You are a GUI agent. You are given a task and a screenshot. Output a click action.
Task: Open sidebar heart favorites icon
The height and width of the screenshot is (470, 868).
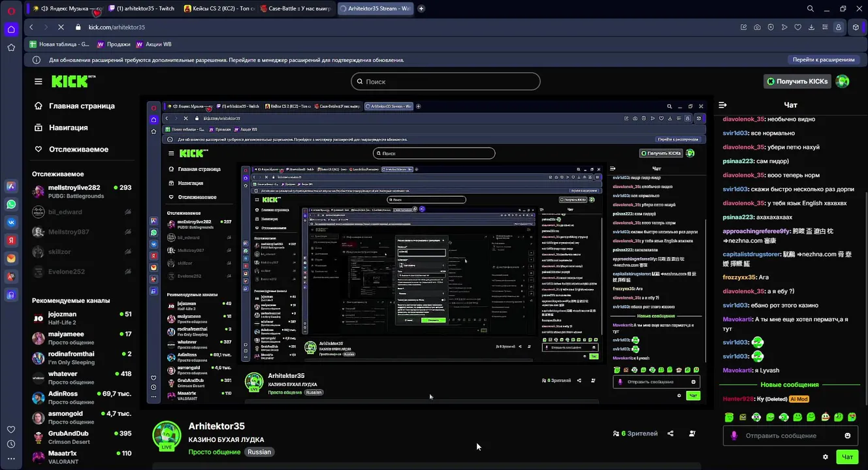[11, 430]
